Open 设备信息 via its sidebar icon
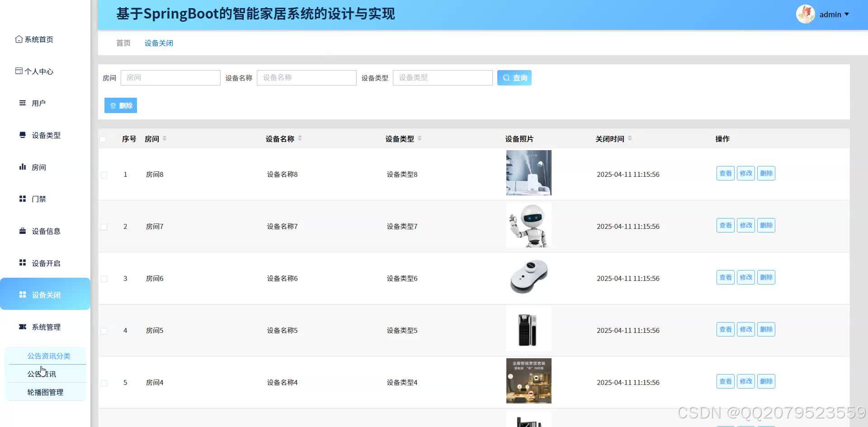 [22, 231]
